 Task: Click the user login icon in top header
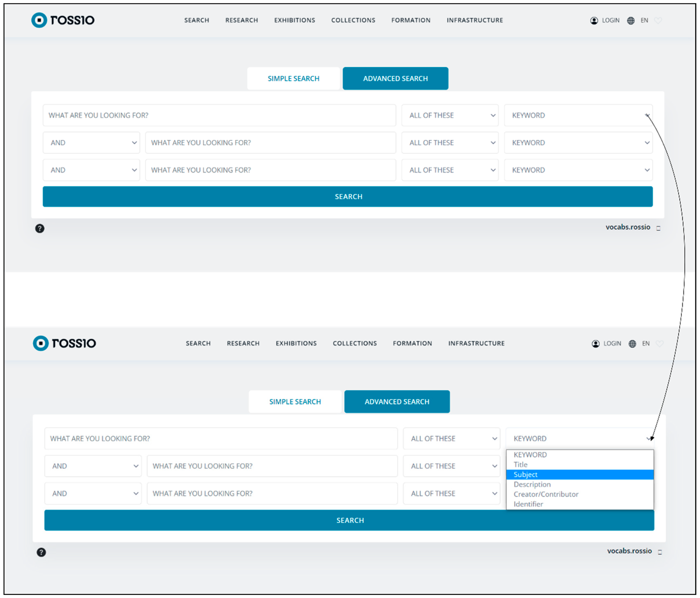click(594, 21)
